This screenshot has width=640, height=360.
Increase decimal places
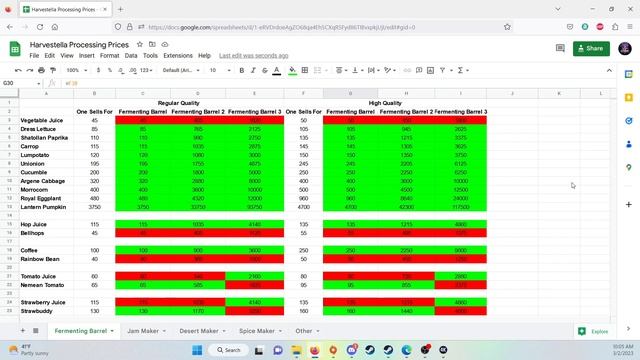[133, 70]
